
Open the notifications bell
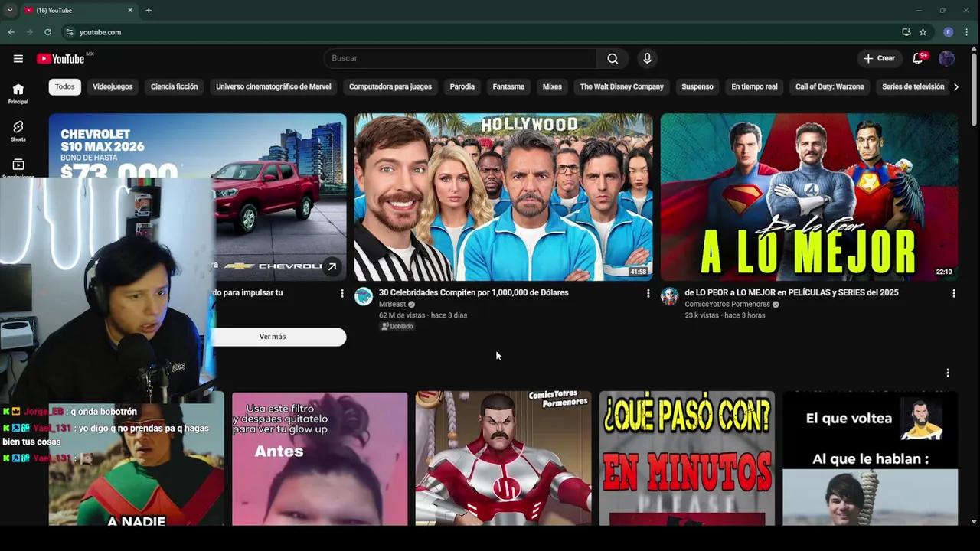point(917,58)
